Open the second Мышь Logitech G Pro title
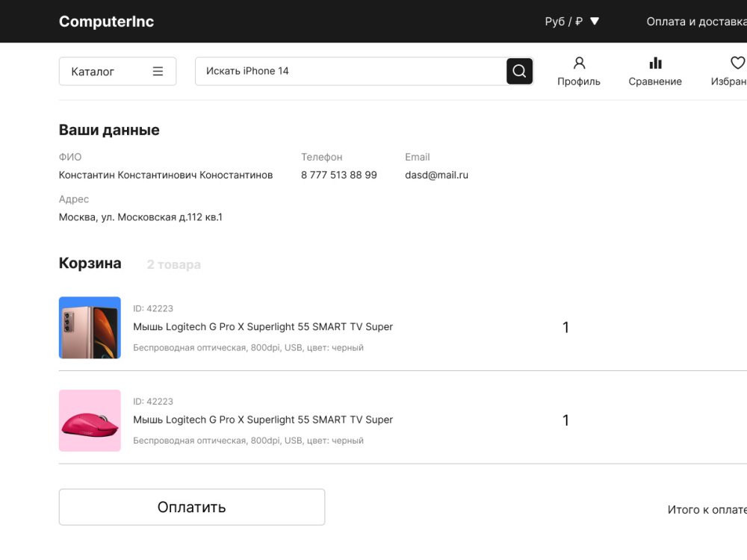The image size is (747, 560). point(263,420)
